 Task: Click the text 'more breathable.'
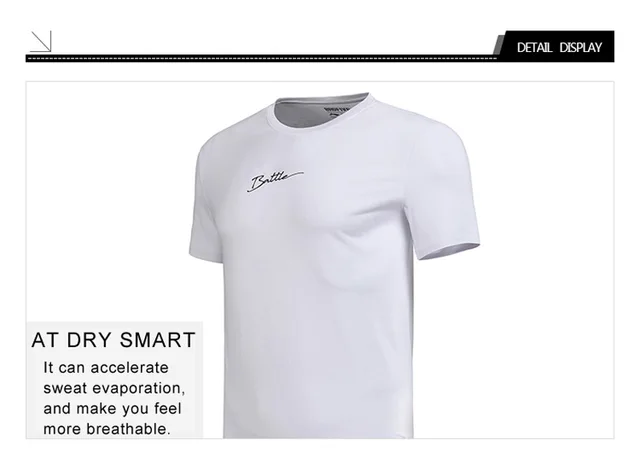pos(107,429)
